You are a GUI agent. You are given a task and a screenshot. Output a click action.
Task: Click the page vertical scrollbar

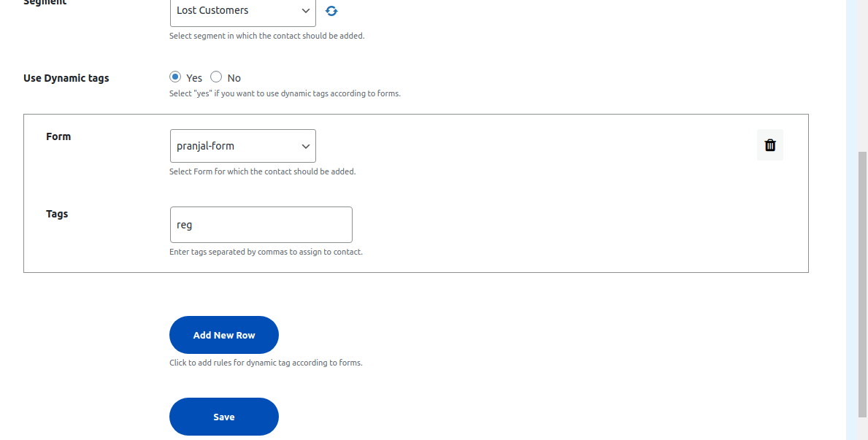(862, 284)
